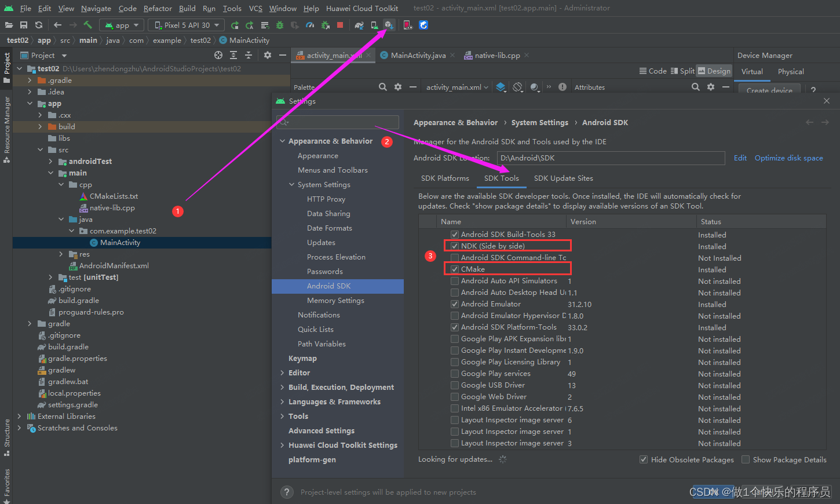The image size is (840, 504).
Task: Open the Profiler gauge icon
Action: [x=310, y=25]
